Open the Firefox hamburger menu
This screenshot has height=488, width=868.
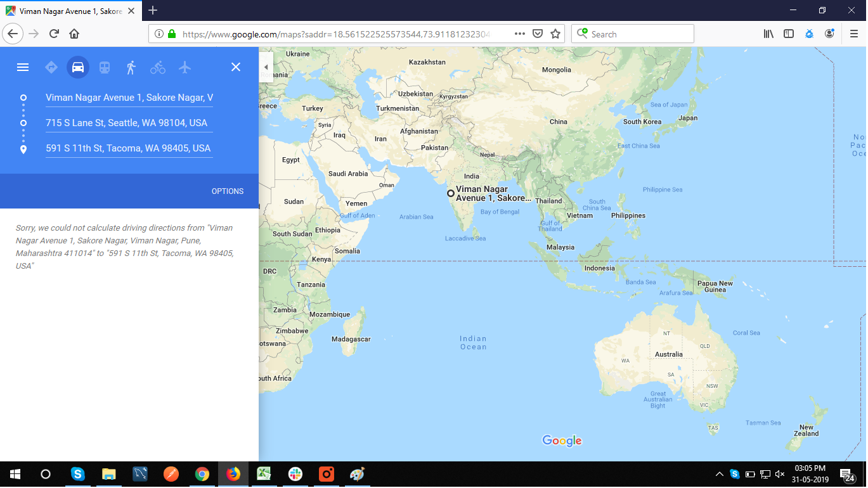pyautogui.click(x=854, y=34)
